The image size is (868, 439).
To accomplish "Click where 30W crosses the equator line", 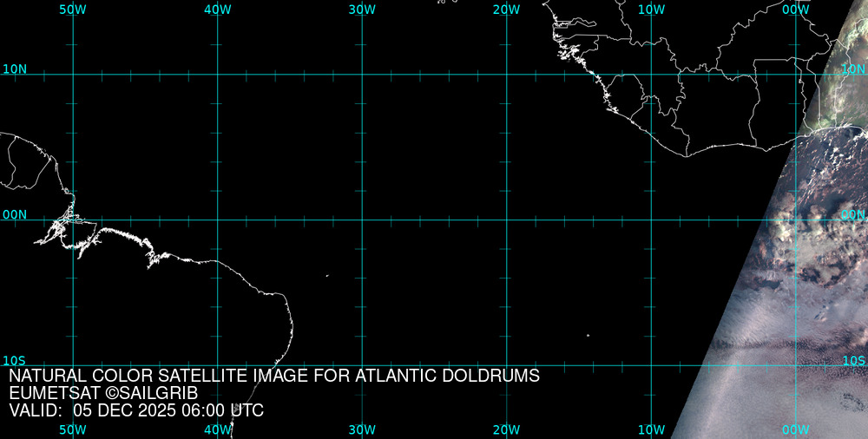I will pos(362,219).
